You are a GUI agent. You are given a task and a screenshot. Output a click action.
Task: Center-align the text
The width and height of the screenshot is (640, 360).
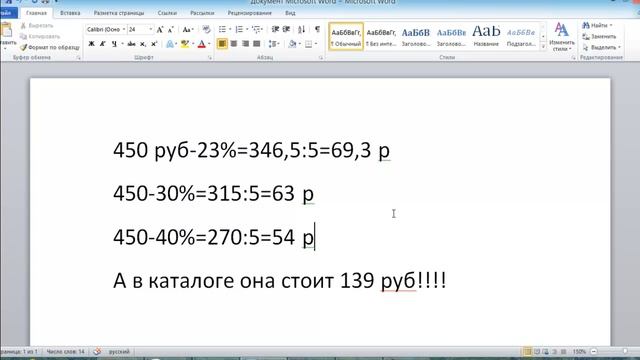pos(233,44)
